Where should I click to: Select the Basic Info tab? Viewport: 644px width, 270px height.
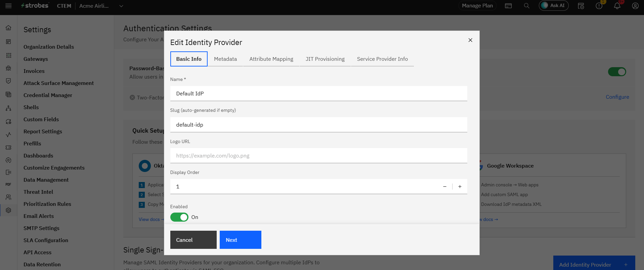click(x=189, y=59)
